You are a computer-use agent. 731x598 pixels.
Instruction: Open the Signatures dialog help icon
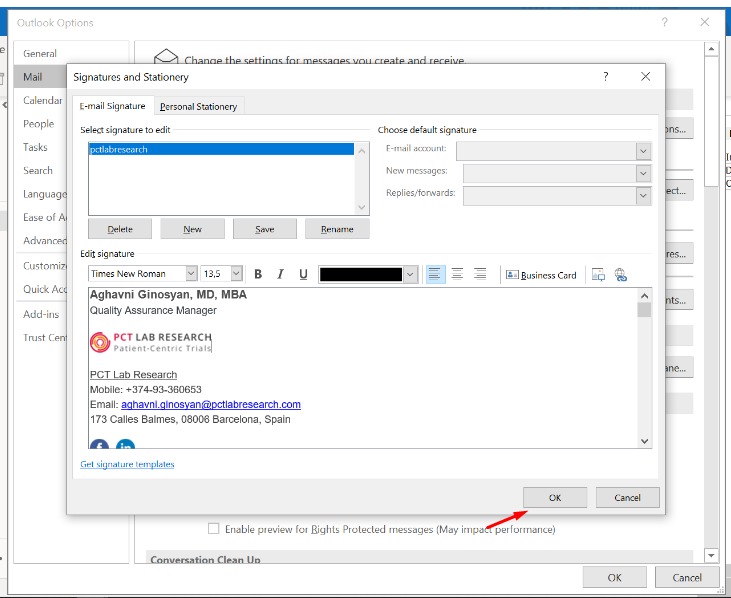[x=605, y=77]
